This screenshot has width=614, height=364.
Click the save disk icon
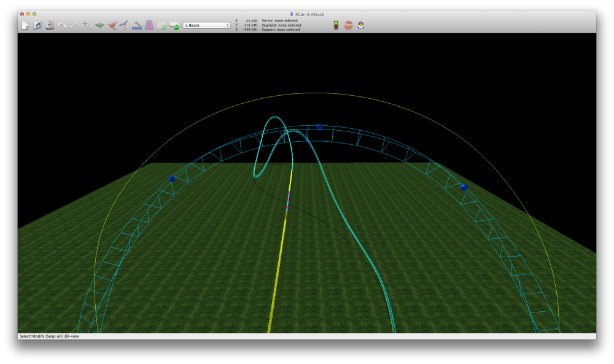[50, 25]
